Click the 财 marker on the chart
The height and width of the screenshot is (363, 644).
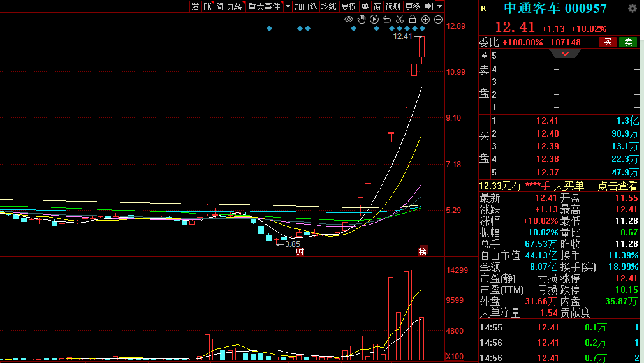pos(300,252)
